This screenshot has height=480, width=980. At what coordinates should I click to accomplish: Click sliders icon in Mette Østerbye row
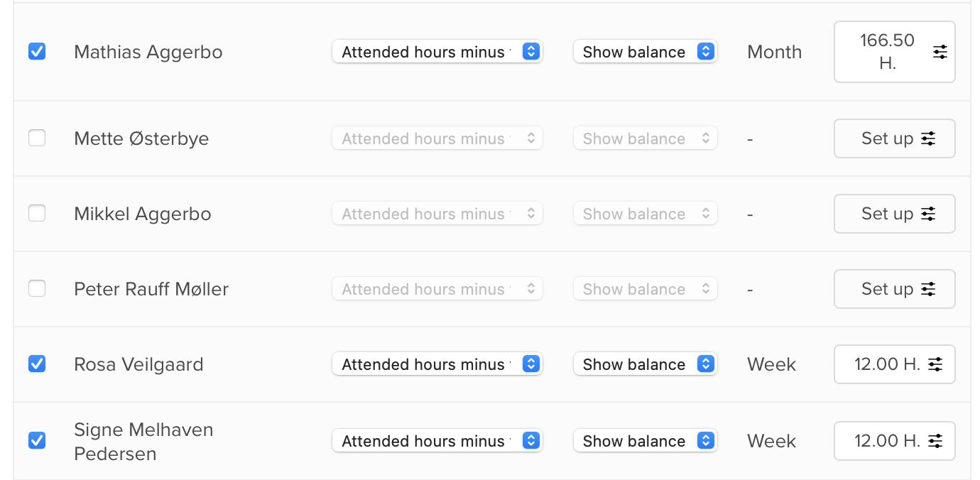click(928, 138)
